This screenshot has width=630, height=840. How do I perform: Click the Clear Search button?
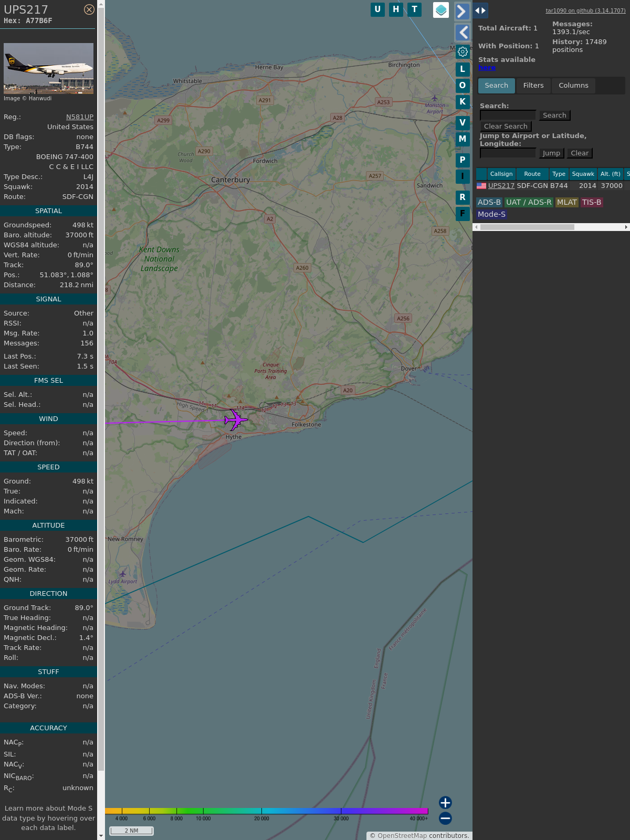[506, 127]
